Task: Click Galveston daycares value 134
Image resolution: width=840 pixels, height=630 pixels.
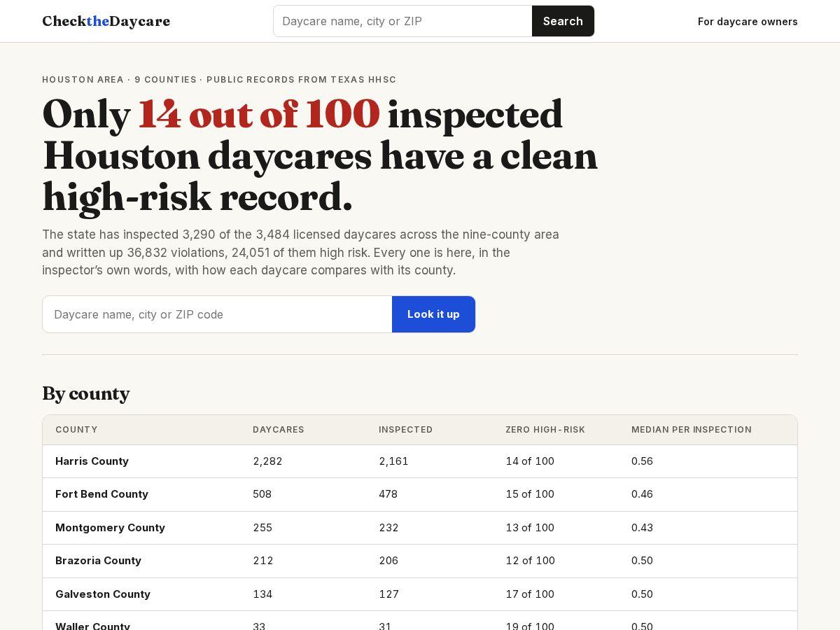Action: 262,594
